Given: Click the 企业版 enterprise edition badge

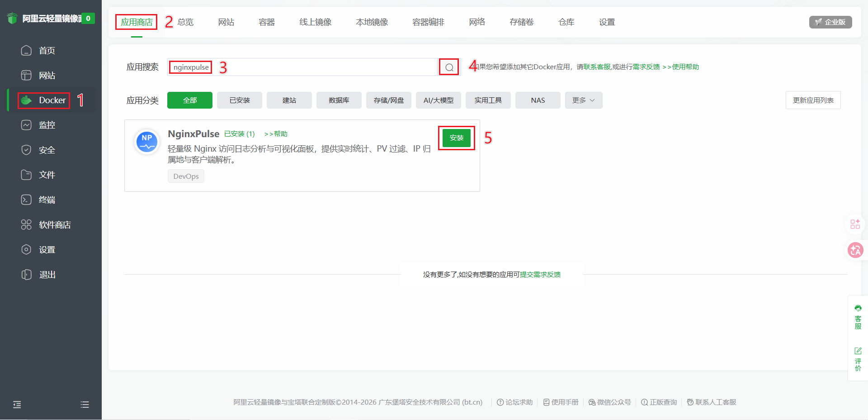Looking at the screenshot, I should tap(830, 22).
